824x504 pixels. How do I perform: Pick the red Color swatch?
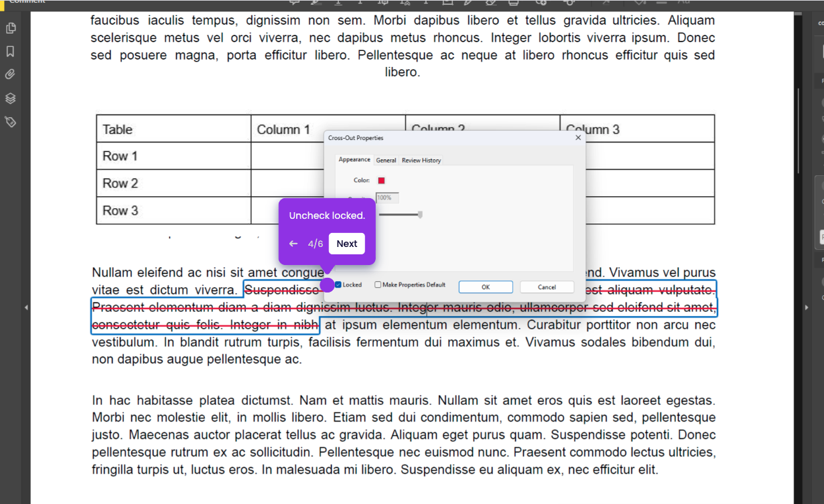381,181
